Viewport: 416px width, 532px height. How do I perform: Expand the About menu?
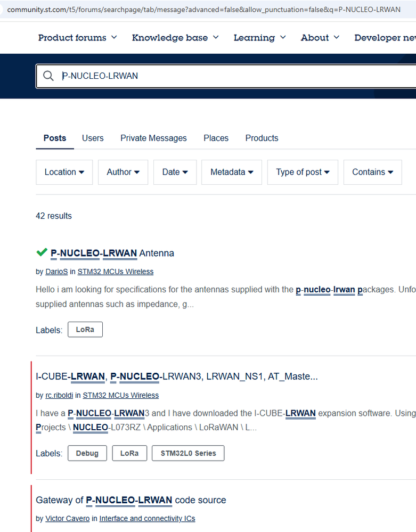[x=320, y=38]
